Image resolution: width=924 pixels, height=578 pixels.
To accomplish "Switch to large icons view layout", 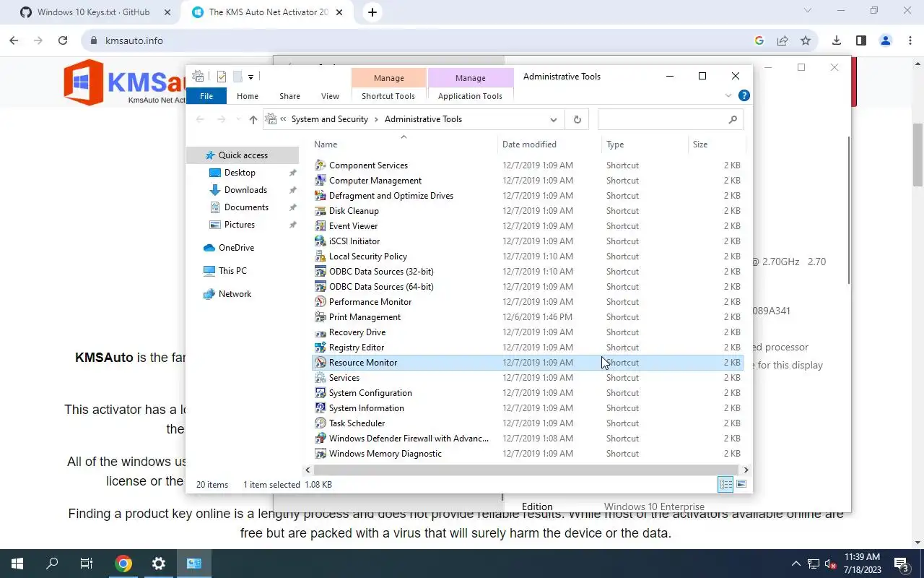I will click(741, 484).
